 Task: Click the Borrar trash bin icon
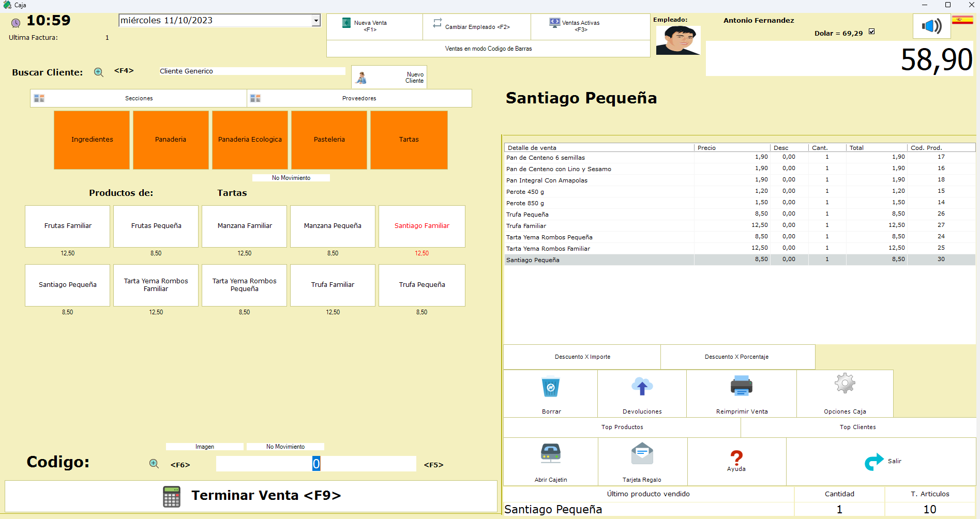[x=550, y=387]
